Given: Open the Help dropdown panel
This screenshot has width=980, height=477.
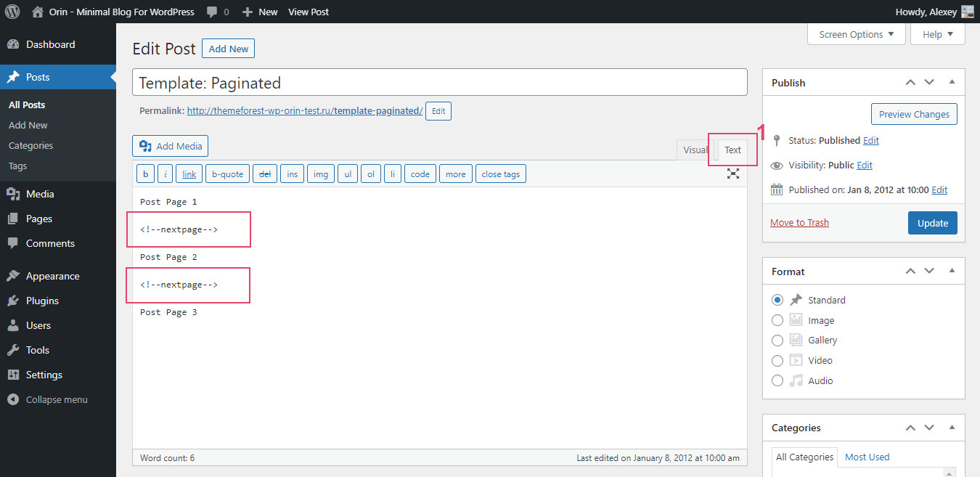Looking at the screenshot, I should coord(938,34).
